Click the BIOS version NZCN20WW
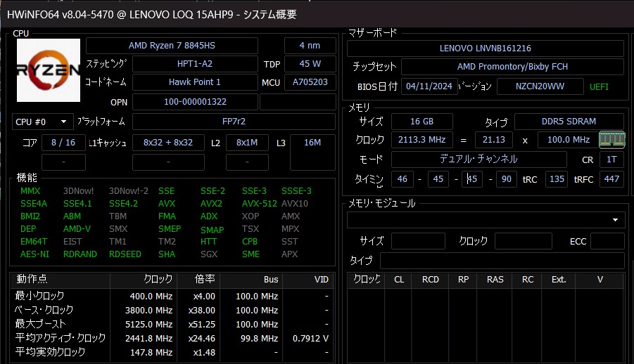Image resolution: width=634 pixels, height=364 pixels. (x=540, y=86)
